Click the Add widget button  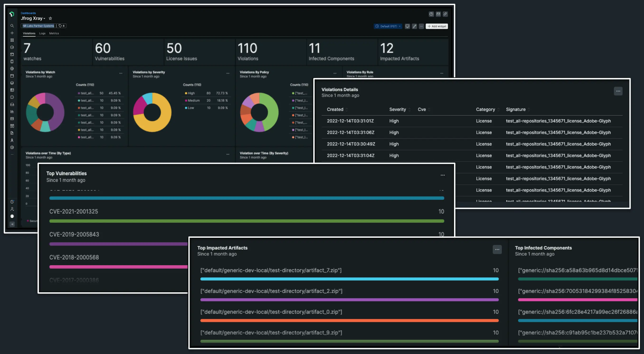pos(437,26)
